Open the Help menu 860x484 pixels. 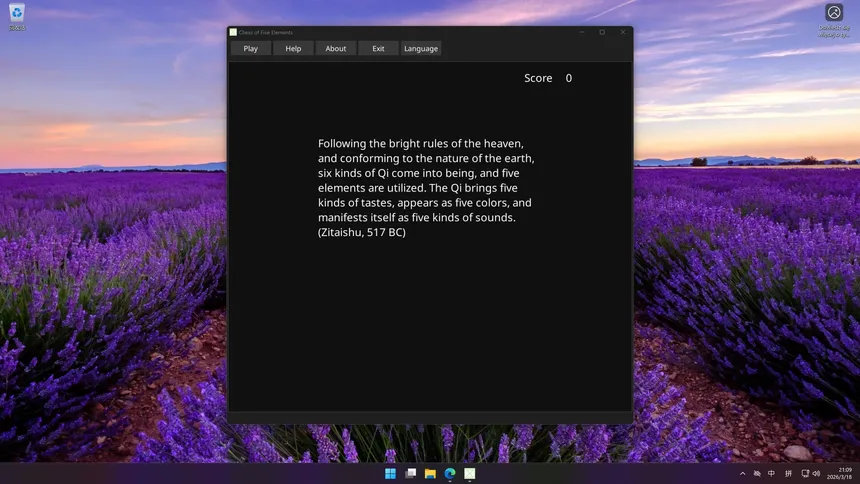tap(293, 48)
